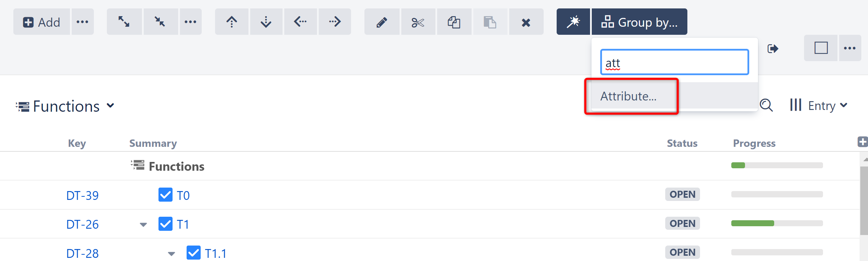Screen dimensions: 868x261
Task: Toggle the T0 checkbox
Action: point(166,195)
